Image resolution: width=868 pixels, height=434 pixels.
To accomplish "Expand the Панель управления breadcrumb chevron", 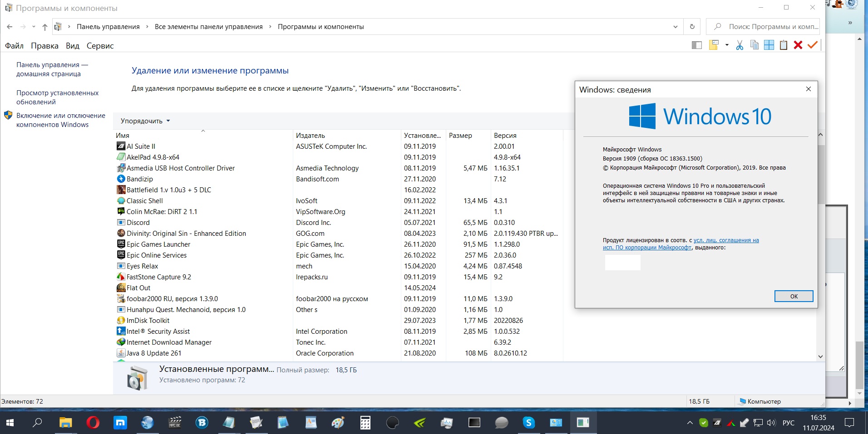I will 147,27.
